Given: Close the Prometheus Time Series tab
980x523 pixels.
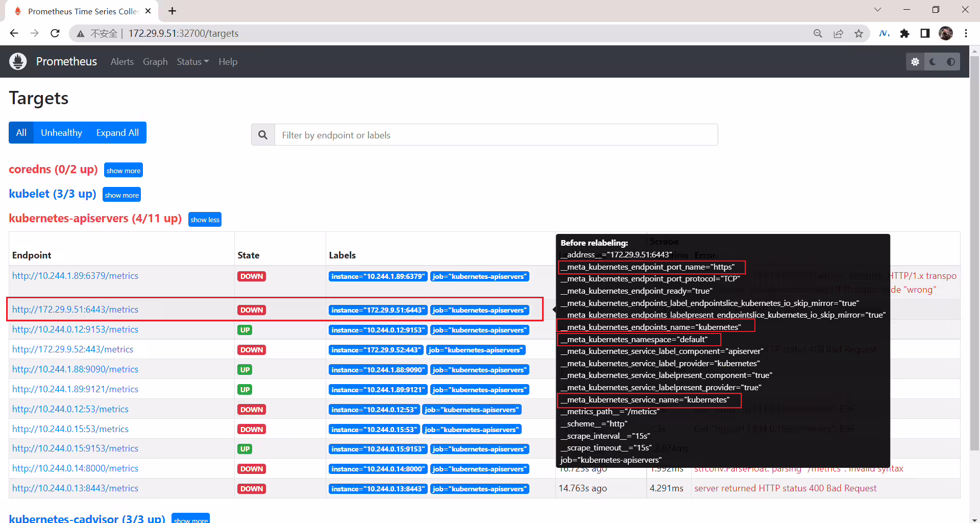Looking at the screenshot, I should pyautogui.click(x=148, y=11).
